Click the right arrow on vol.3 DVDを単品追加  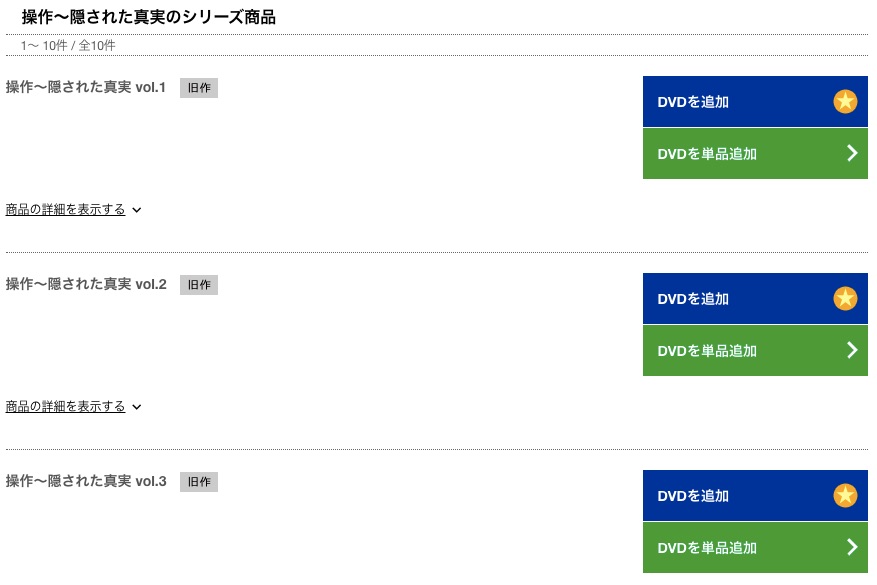(852, 547)
